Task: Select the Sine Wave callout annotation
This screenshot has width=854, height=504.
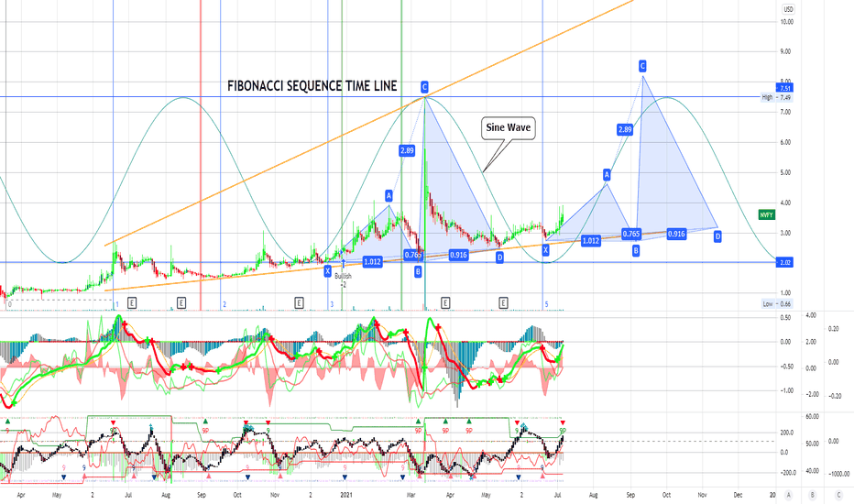Action: (508, 128)
